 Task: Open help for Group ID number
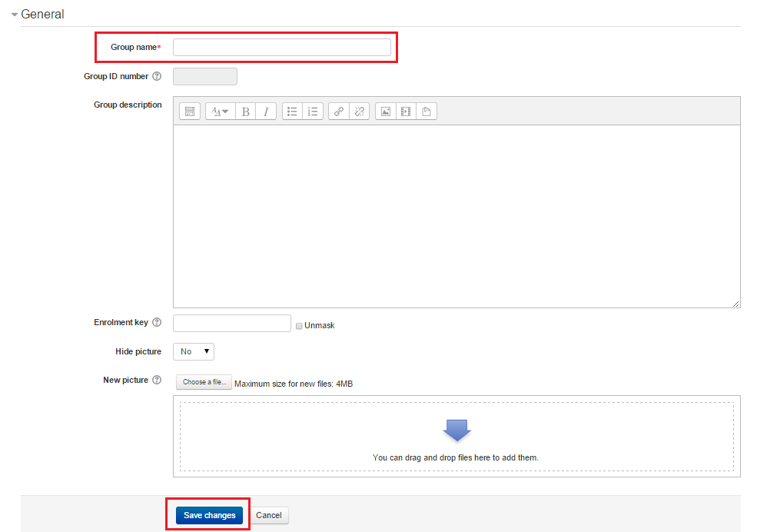tap(157, 77)
